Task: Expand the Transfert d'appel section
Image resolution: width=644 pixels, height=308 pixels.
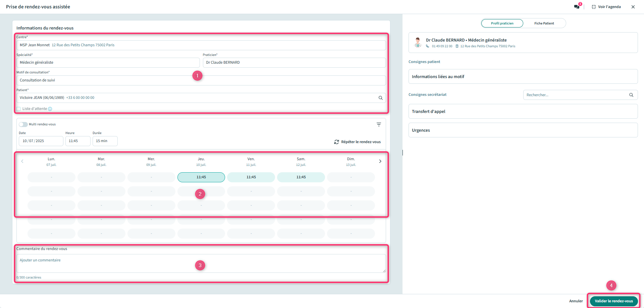Action: click(x=523, y=111)
